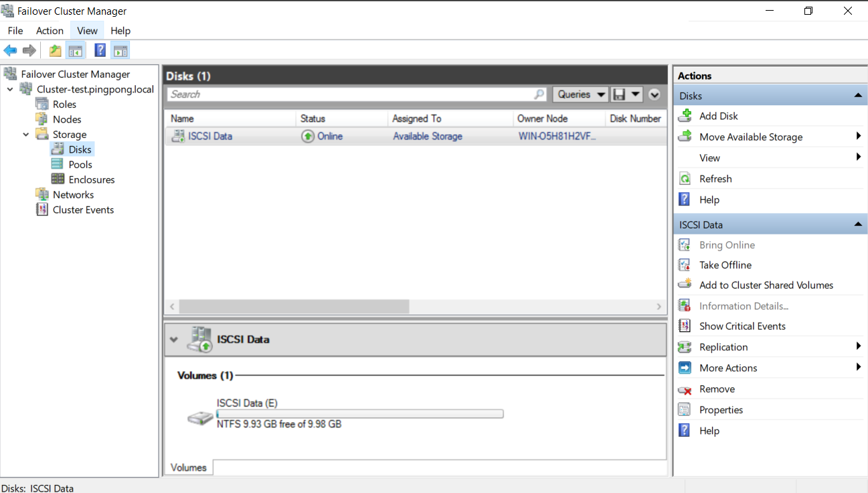Click Add to Cluster Shared Volumes
Viewport: 868px width, 493px height.
pos(766,285)
